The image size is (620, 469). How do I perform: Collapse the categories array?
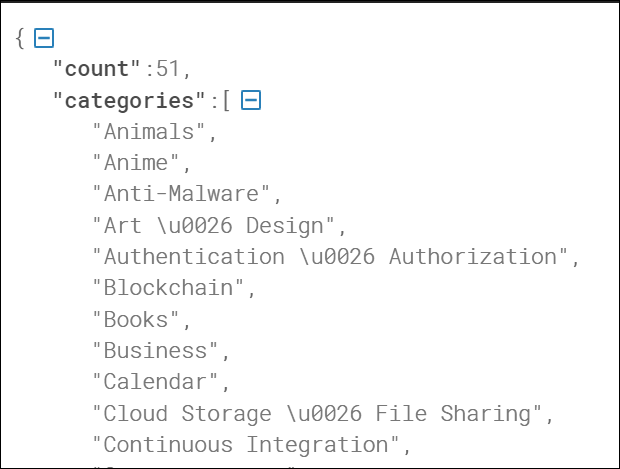tap(251, 100)
